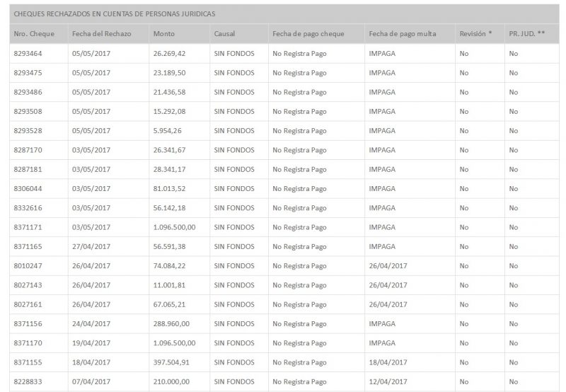This screenshot has width=566, height=392.
Task: Click the 'Causal' column header
Action: click(x=224, y=33)
